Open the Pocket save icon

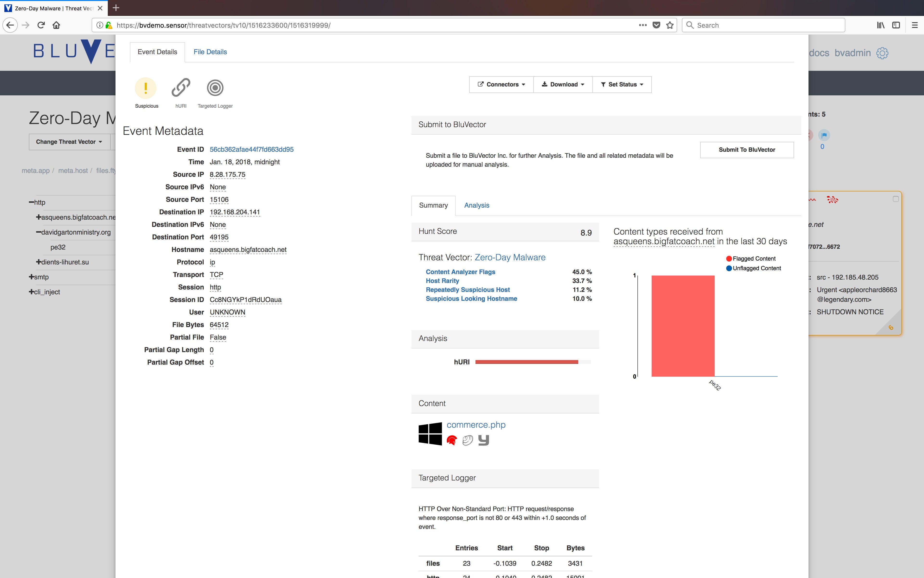click(x=656, y=25)
